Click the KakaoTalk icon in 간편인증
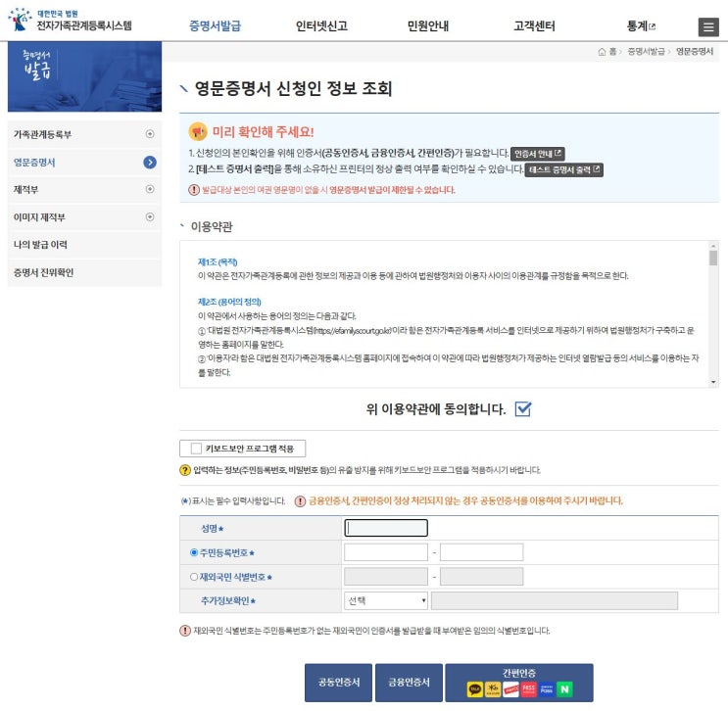The width and height of the screenshot is (728, 711). (474, 689)
